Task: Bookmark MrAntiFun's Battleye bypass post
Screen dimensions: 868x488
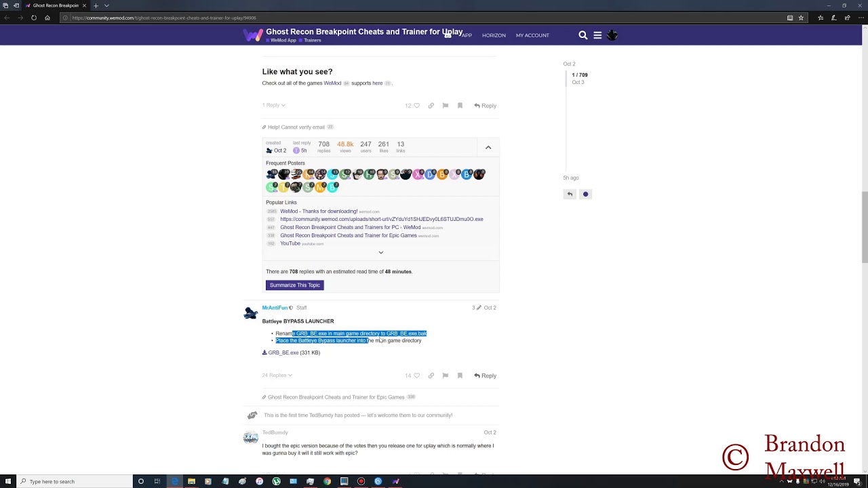Action: (460, 375)
